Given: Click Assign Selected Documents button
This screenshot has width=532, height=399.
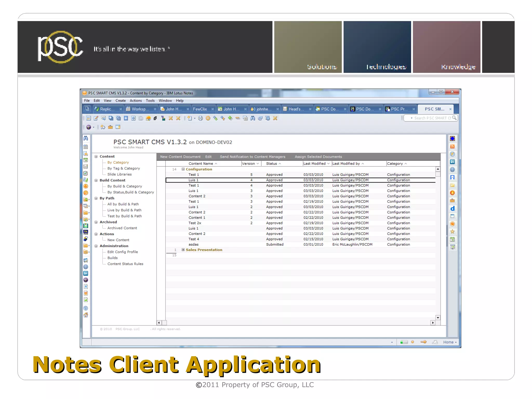Looking at the screenshot, I should click(318, 157).
